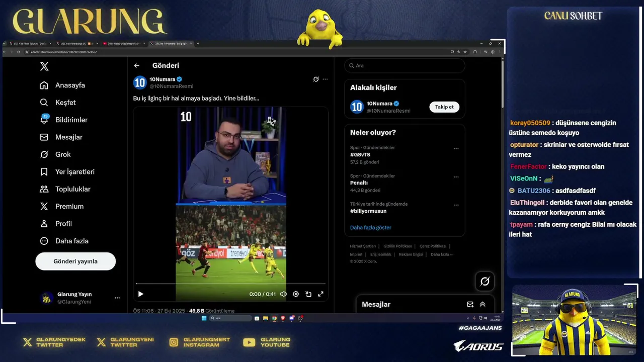Screen dimensions: 644x362
Task: Open 10Numara profile avatar on post
Action: [140, 82]
